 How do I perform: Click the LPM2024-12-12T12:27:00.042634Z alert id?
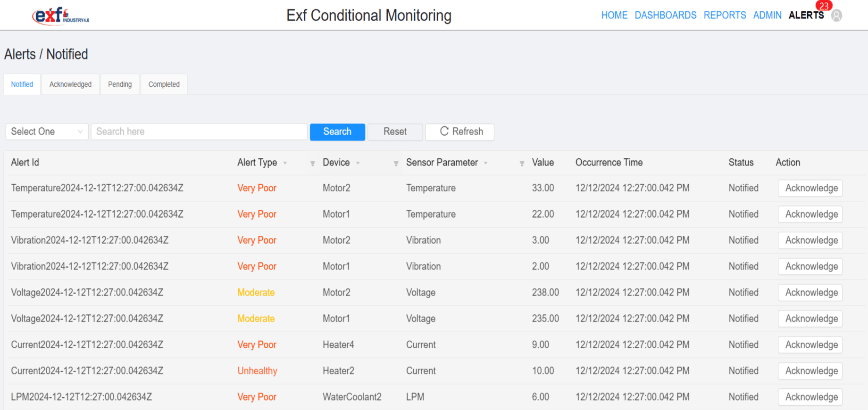[82, 397]
